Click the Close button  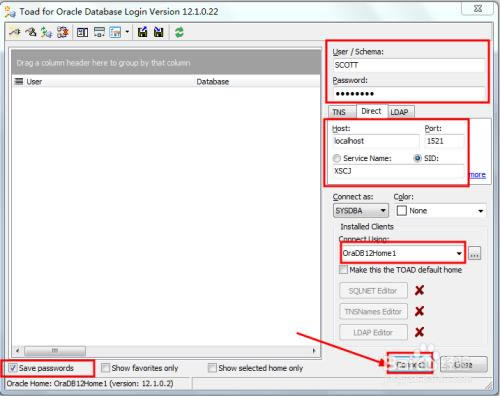(x=463, y=364)
